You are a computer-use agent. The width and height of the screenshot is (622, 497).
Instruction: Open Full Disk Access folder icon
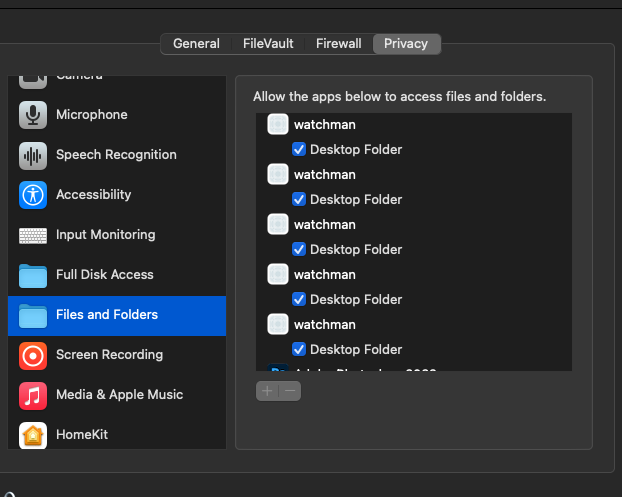(33, 276)
